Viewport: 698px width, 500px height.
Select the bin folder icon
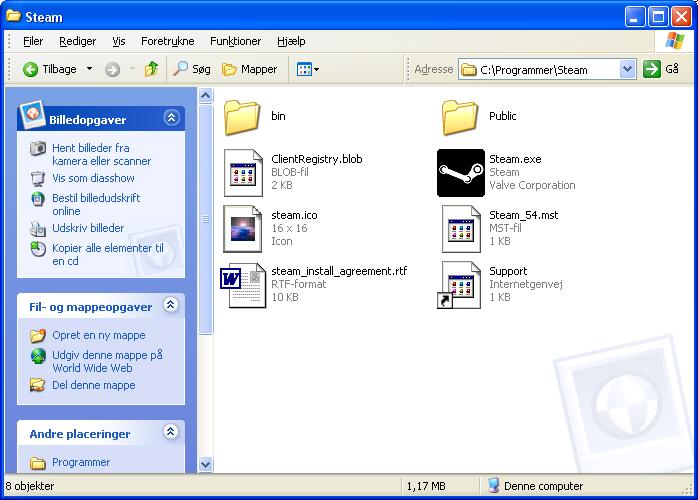pos(242,117)
